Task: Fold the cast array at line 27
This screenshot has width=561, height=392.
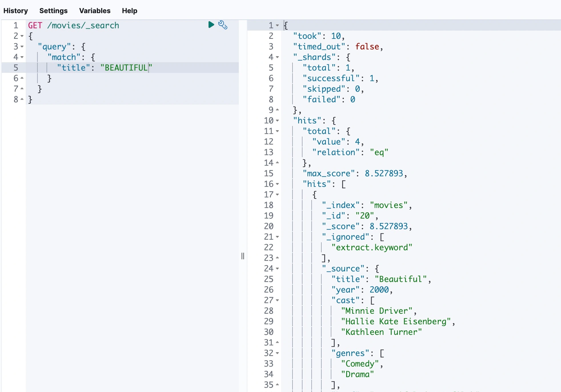Action: [x=277, y=300]
